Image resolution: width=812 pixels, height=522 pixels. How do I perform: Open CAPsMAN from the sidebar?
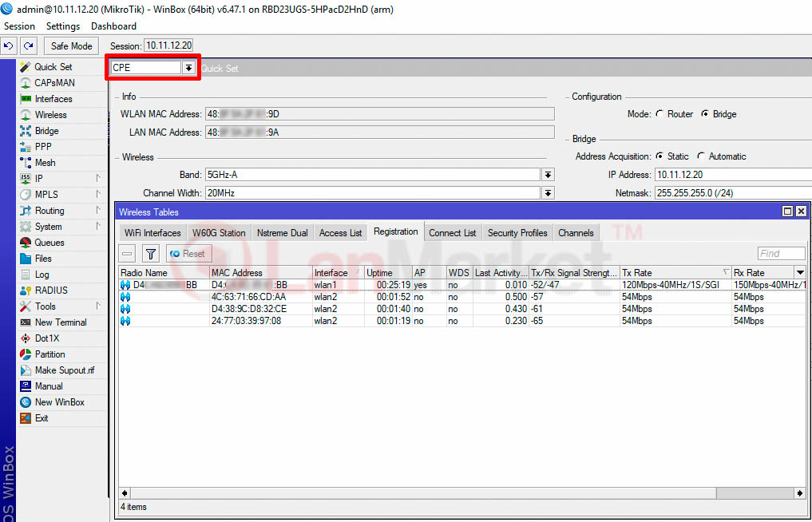click(53, 83)
